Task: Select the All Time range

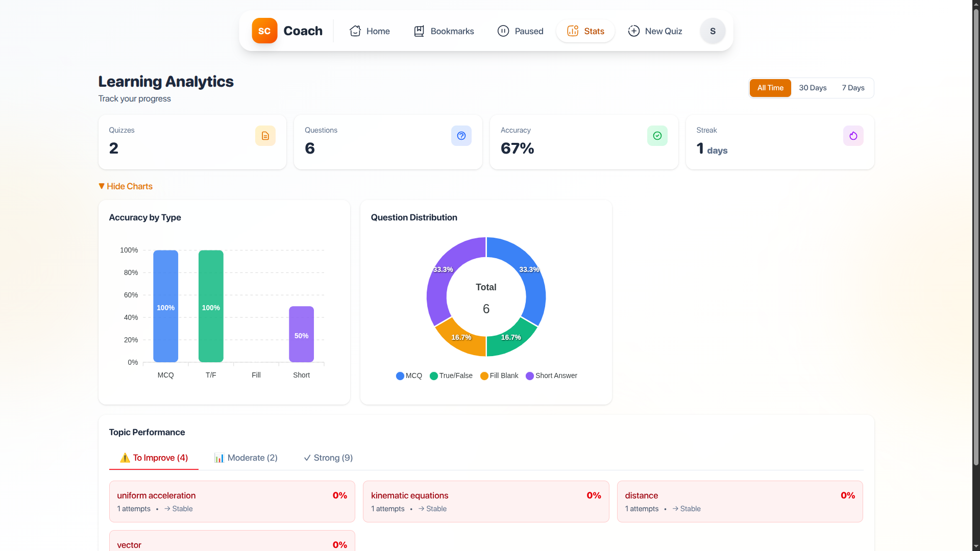Action: (770, 88)
